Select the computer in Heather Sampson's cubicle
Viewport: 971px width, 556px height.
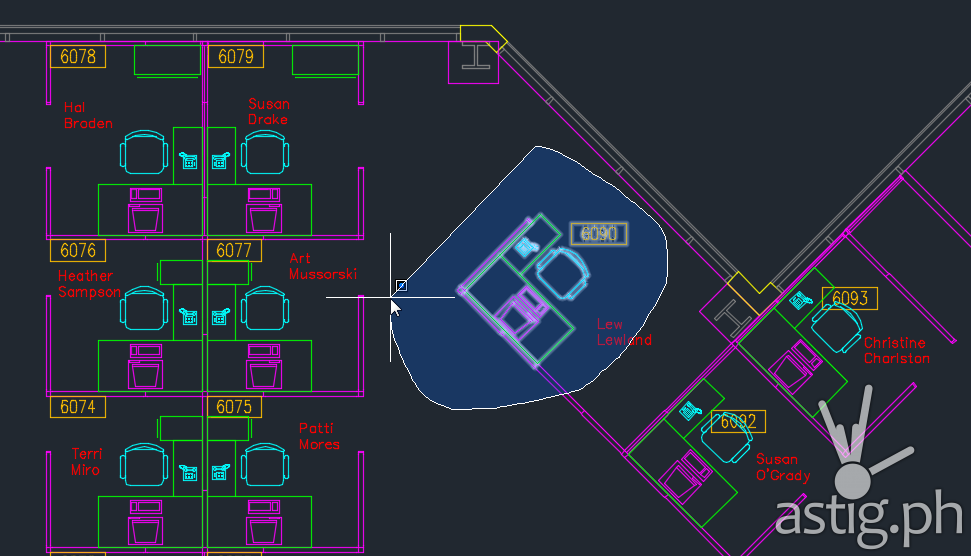click(x=146, y=367)
